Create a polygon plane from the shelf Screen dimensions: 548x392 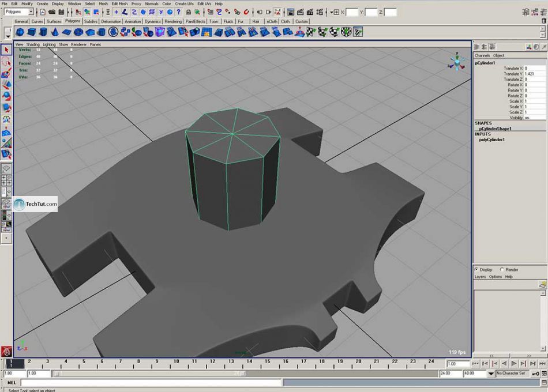[x=66, y=32]
